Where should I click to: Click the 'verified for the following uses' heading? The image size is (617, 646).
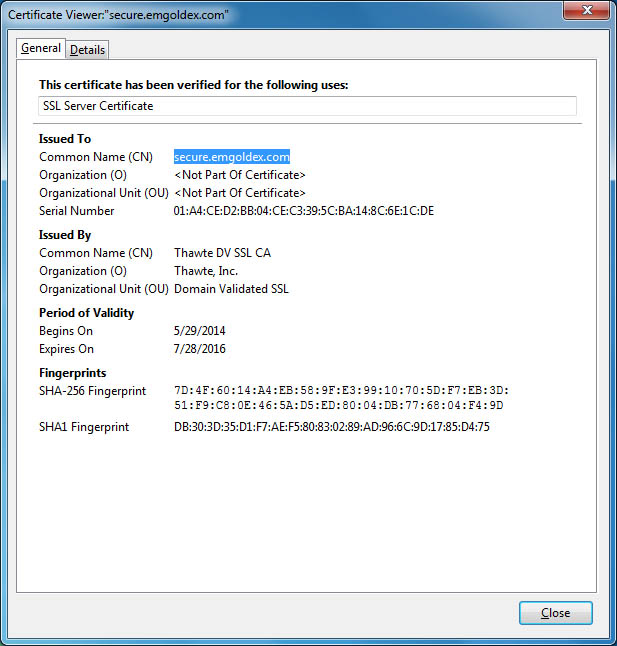click(x=194, y=85)
